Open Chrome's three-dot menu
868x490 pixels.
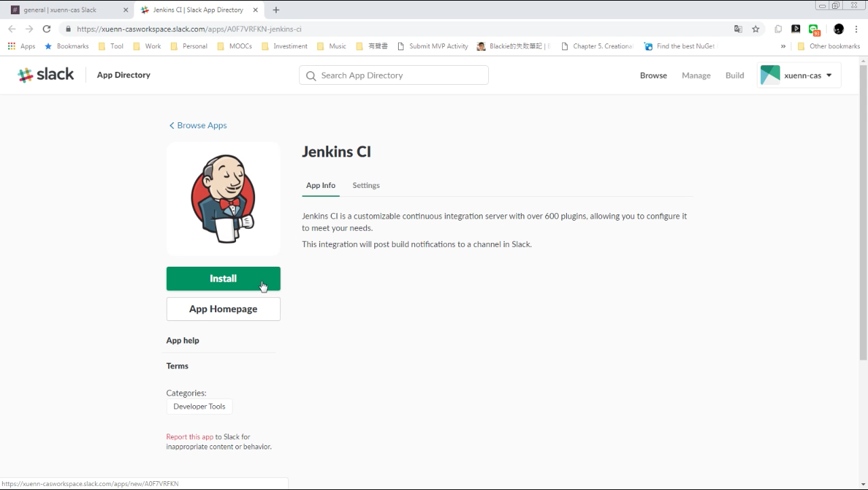coord(856,29)
